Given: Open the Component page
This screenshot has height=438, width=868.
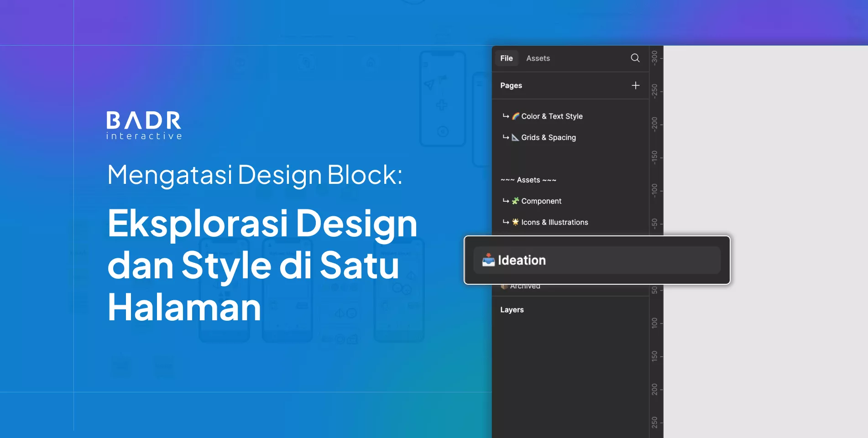Looking at the screenshot, I should click(541, 201).
